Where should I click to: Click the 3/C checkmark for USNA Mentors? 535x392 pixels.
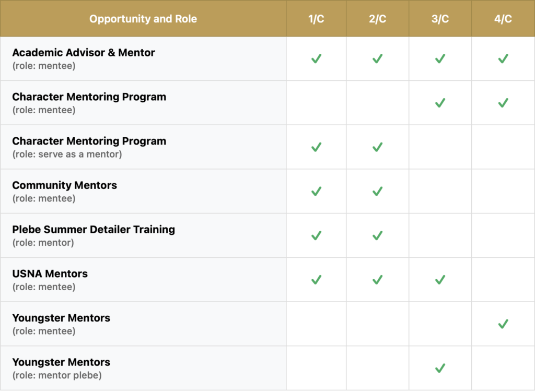pyautogui.click(x=440, y=280)
